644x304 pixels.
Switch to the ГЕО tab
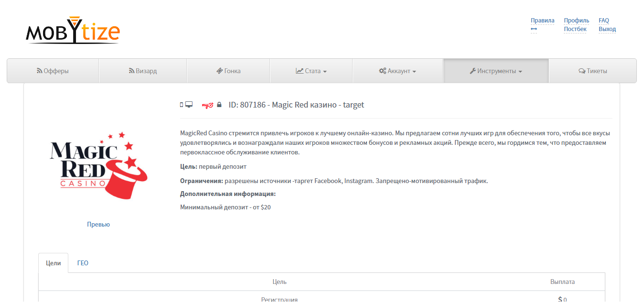(83, 263)
